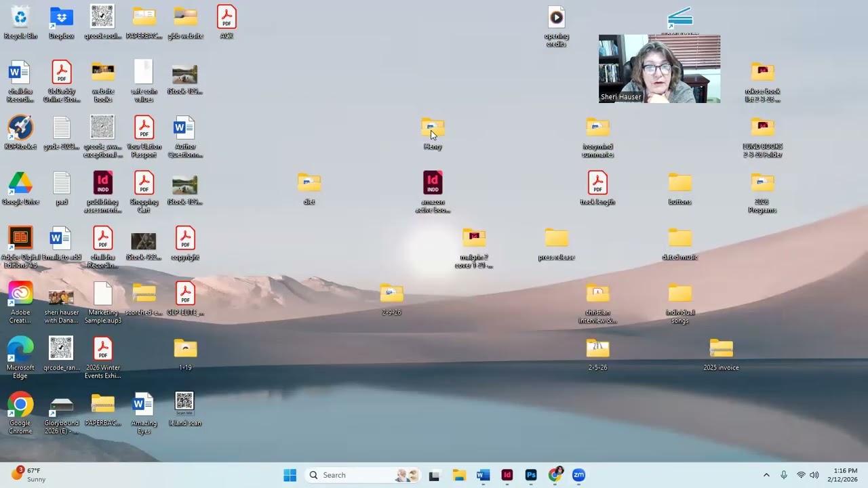
Task: Select the GLP ELITE PDF file
Action: coord(185,299)
